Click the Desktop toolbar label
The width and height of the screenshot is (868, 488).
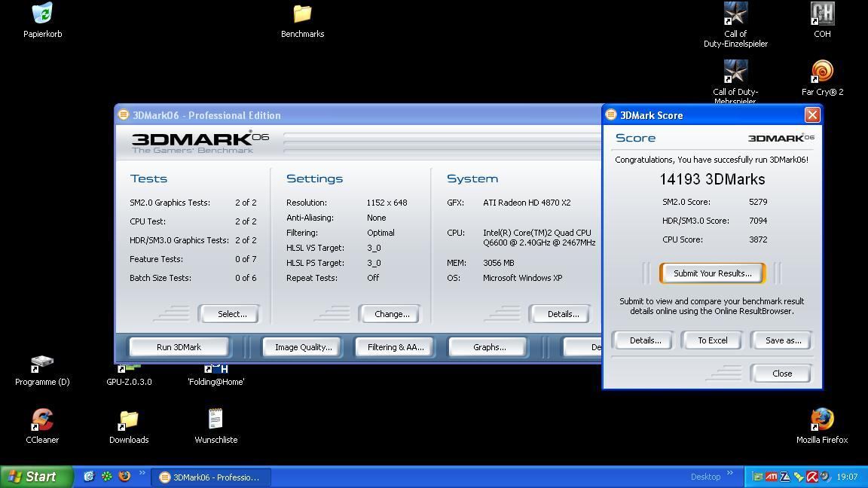click(x=705, y=477)
